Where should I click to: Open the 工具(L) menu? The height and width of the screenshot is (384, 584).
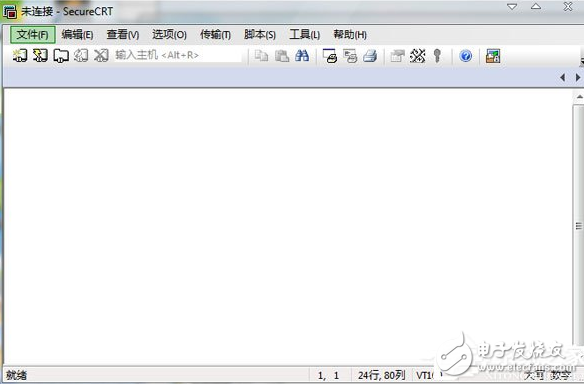coord(305,35)
